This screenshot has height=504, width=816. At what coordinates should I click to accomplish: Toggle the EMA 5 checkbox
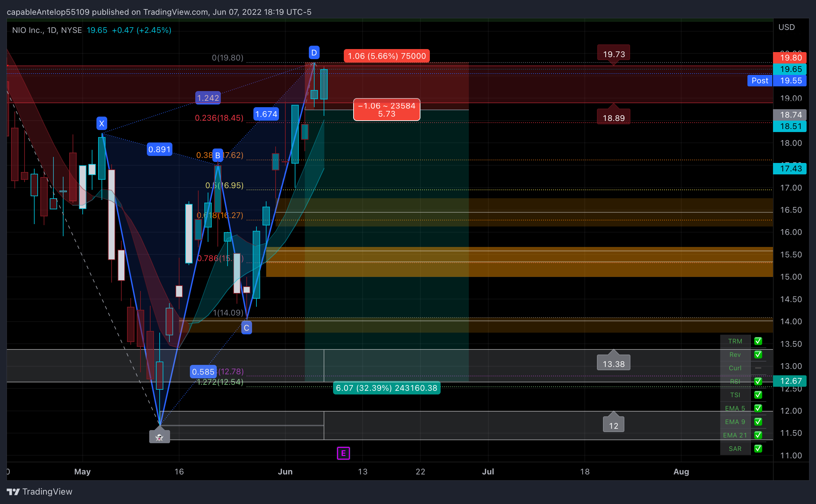tap(758, 408)
